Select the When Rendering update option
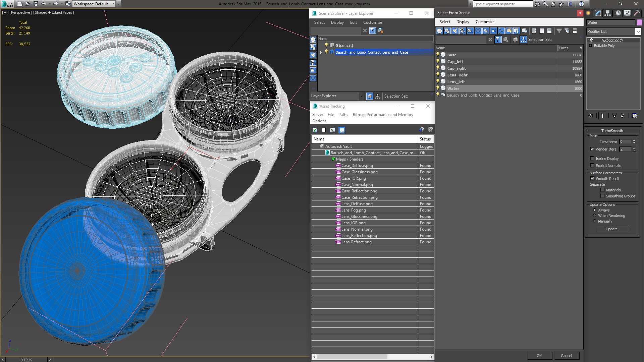Viewport: 644px width, 362px height. pyautogui.click(x=594, y=216)
